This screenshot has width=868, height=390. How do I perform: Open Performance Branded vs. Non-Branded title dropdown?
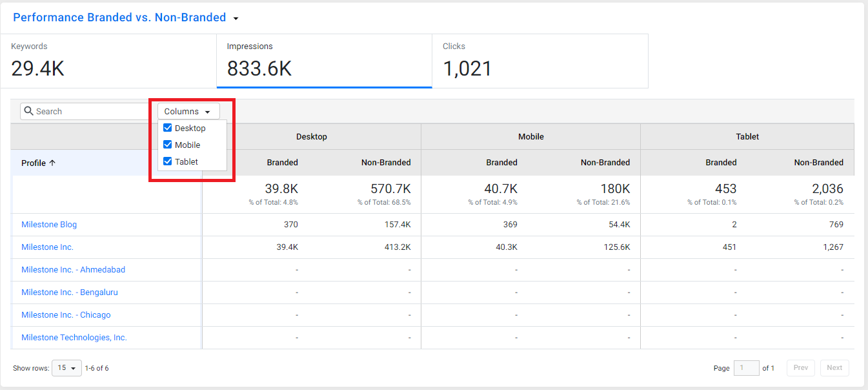coord(236,18)
